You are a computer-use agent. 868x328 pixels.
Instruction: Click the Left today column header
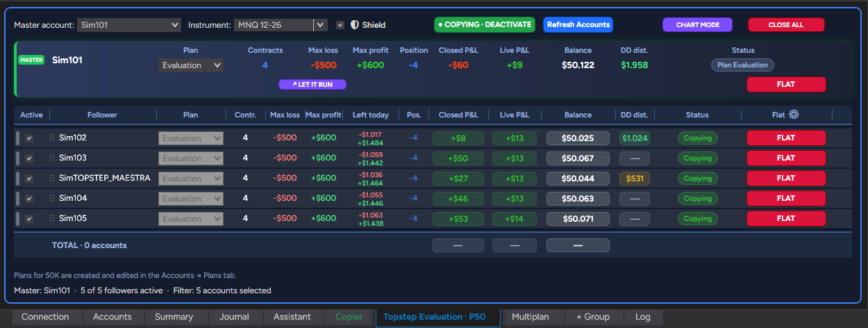click(371, 115)
